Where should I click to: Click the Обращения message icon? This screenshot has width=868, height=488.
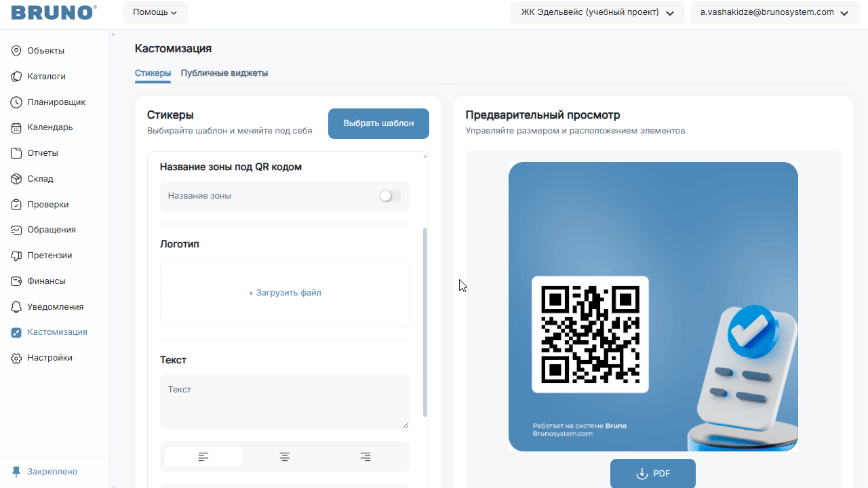click(x=17, y=230)
